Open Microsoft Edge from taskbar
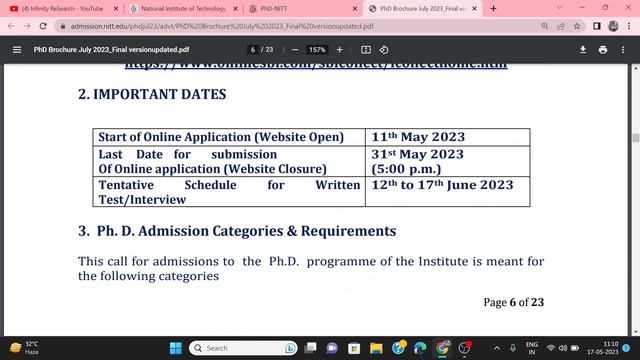 pyautogui.click(x=420, y=348)
